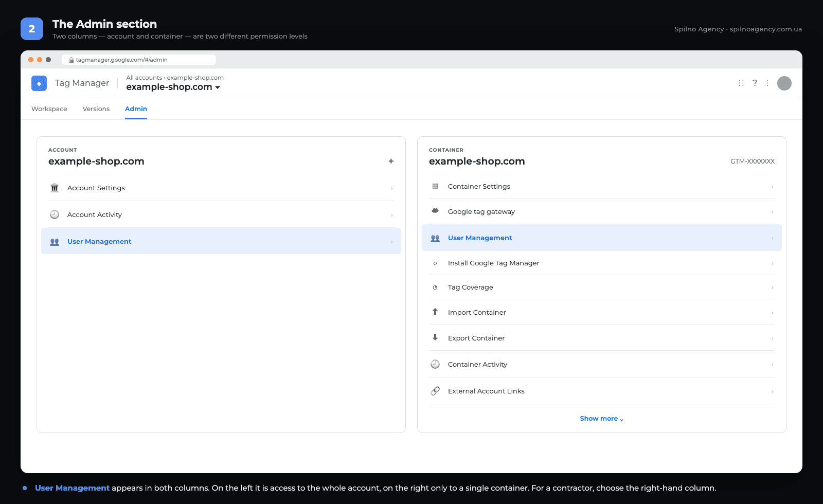823x504 pixels.
Task: Click chevron on Account Settings row
Action: [392, 188]
